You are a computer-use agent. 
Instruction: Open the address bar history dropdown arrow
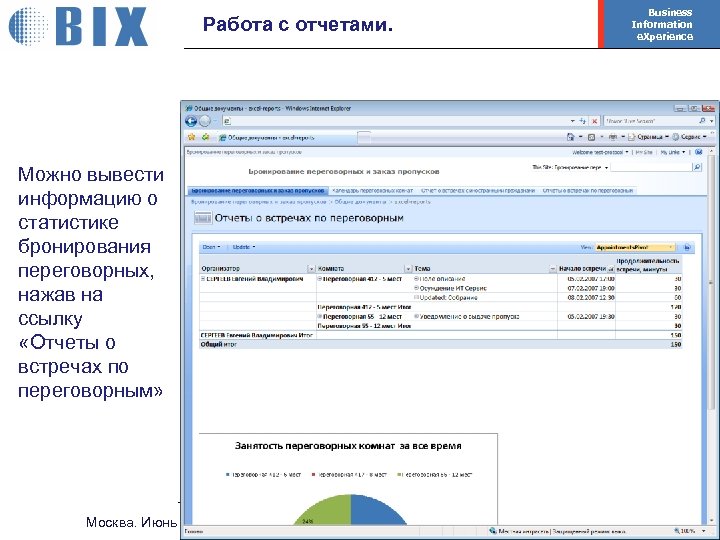[573, 121]
